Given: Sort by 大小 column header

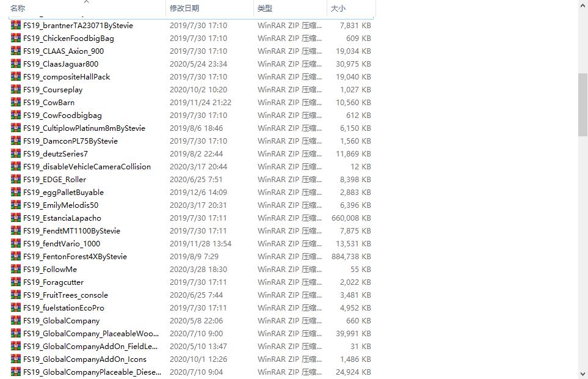Looking at the screenshot, I should (338, 9).
